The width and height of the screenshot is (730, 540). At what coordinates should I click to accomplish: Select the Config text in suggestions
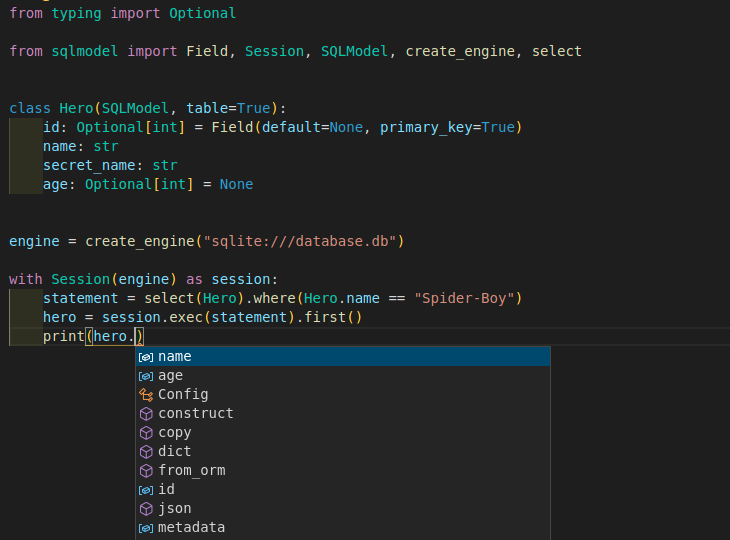click(x=183, y=395)
